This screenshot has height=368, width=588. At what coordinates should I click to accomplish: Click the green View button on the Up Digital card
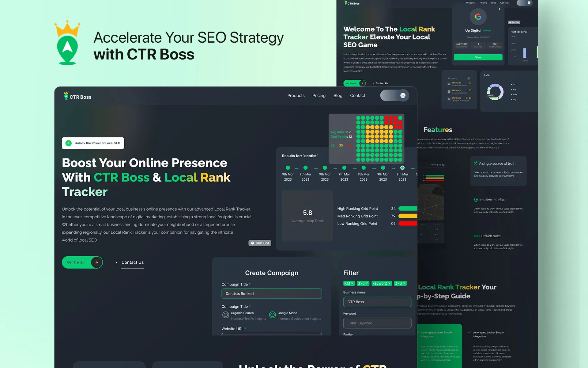[478, 57]
